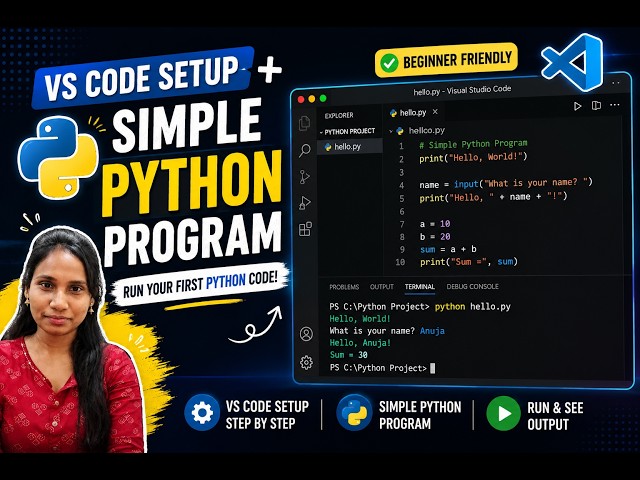Click the line with input("What is your name? ")
This screenshot has width=640, height=480.
point(506,183)
